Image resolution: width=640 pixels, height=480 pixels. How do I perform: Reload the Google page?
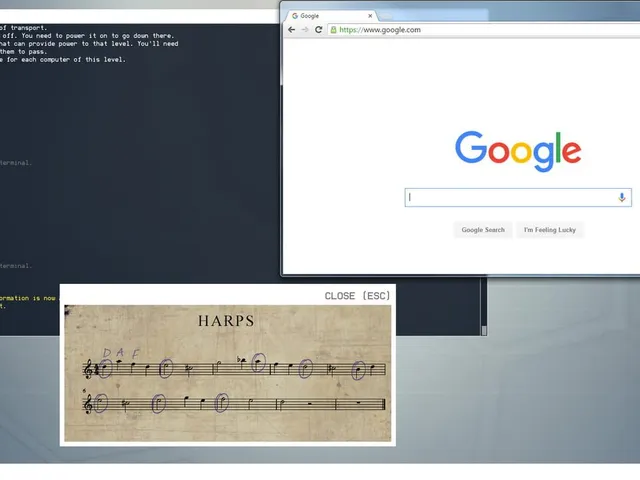pos(319,30)
